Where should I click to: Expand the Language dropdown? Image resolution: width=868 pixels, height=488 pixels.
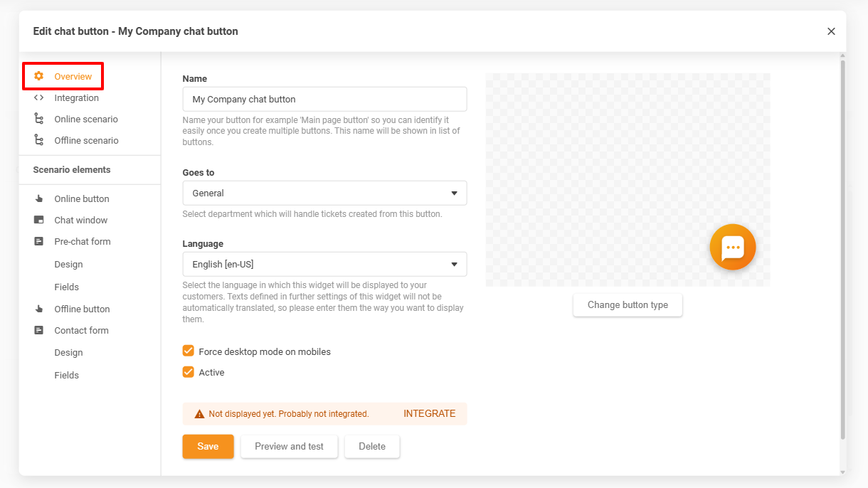point(324,264)
